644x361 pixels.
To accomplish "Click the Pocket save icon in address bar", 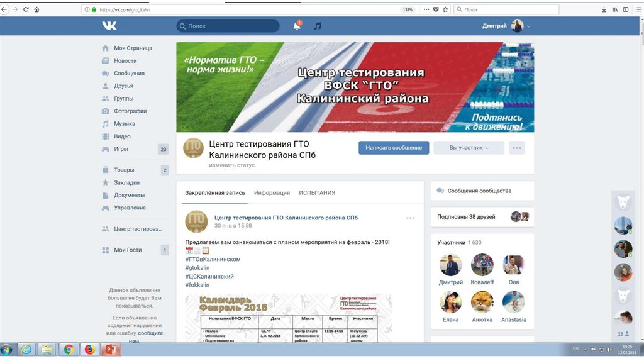I will (x=436, y=9).
